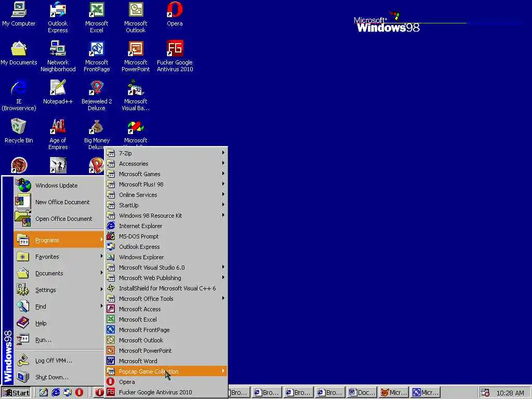
Task: Open My Documents desktop folder
Action: [x=19, y=54]
